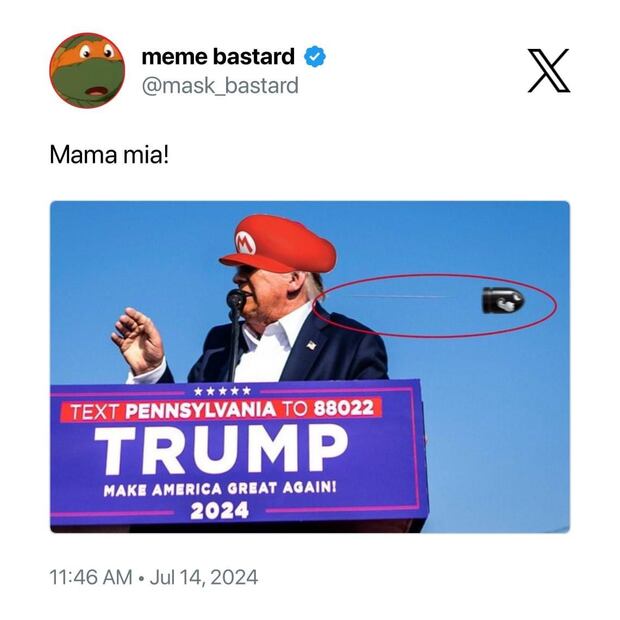Viewport: 620px width, 620px height.
Task: Click the M emblem on the cap
Action: [x=246, y=242]
